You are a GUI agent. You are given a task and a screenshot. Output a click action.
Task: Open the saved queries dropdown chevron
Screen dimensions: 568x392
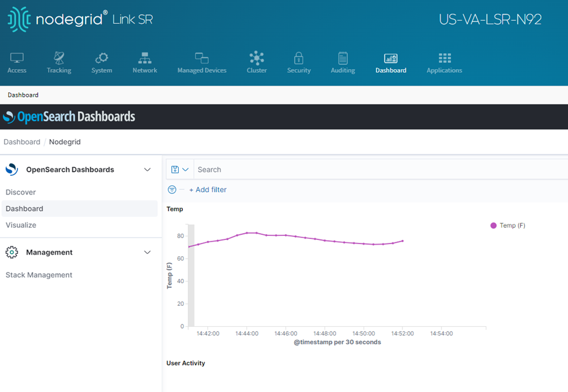pyautogui.click(x=185, y=169)
